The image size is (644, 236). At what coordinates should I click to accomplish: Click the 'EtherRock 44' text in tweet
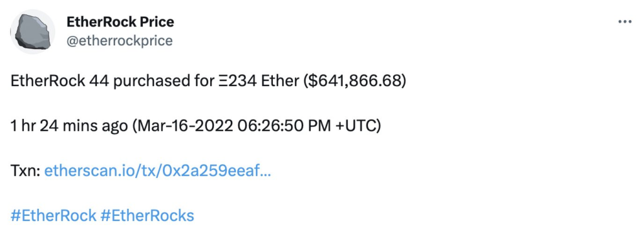(60, 81)
